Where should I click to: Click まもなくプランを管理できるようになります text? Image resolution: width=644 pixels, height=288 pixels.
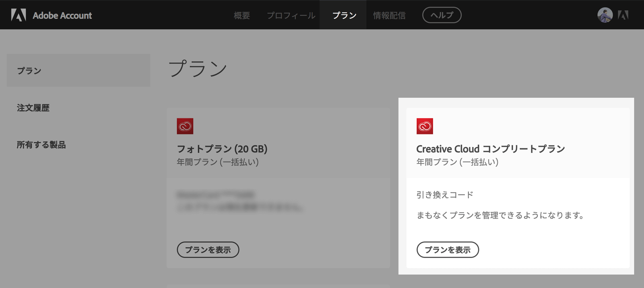coord(500,215)
